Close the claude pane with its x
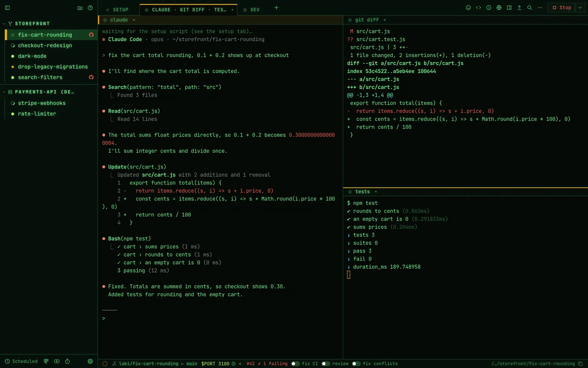588x368 pixels. click(x=134, y=20)
